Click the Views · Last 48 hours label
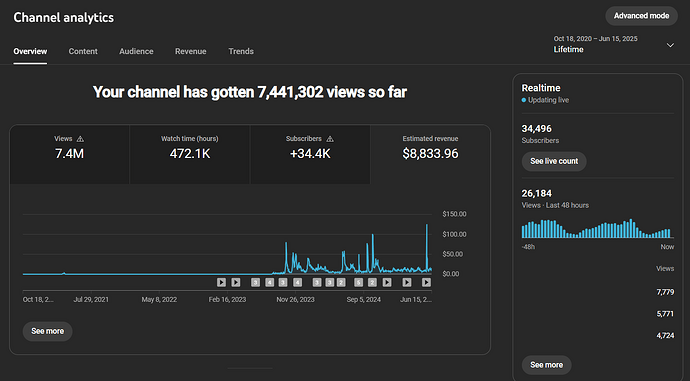690x381 pixels. [555, 205]
